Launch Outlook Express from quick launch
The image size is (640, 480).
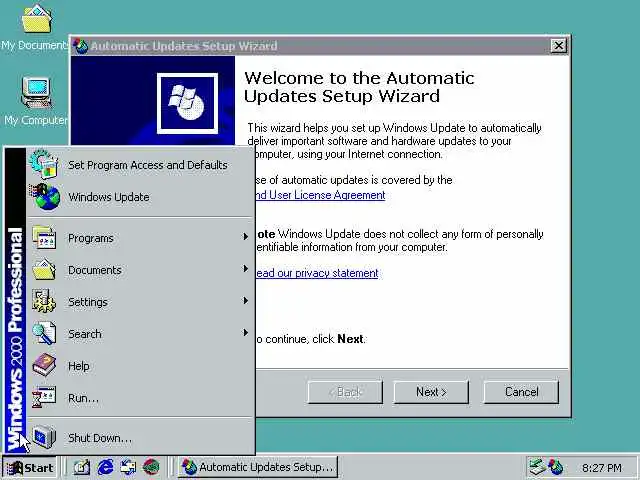coord(128,467)
